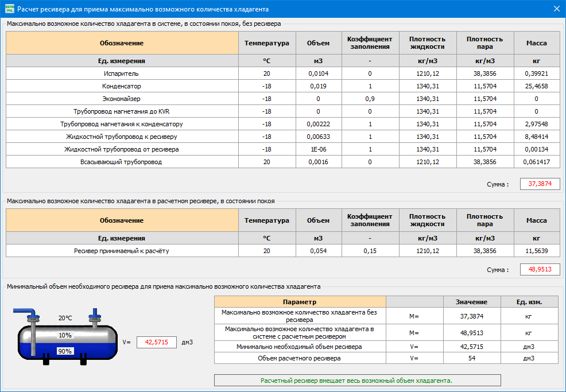The width and height of the screenshot is (566, 392).
Task: Select the receiver fill coefficient cell 0,15
Action: pos(370,251)
